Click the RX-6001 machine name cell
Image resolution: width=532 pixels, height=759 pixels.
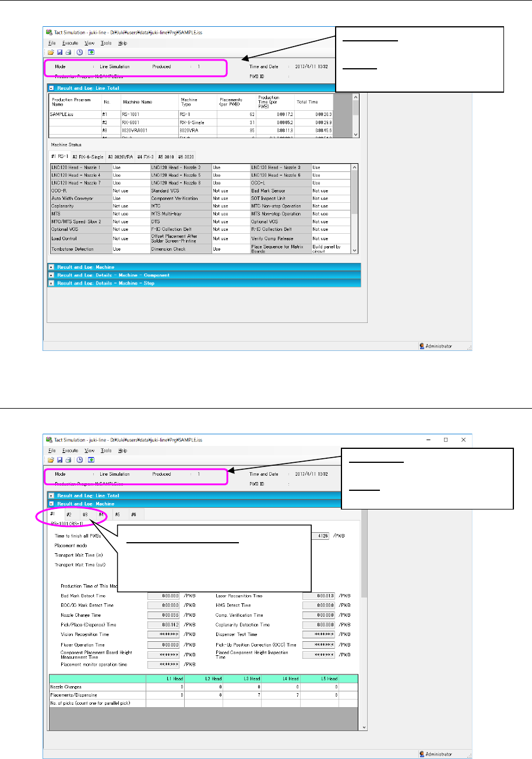(x=150, y=122)
